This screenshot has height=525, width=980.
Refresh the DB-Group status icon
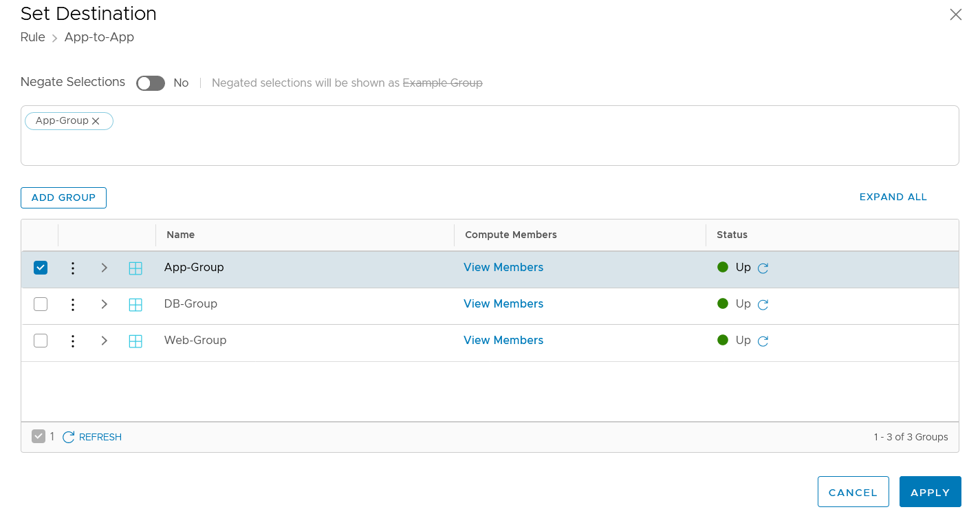pos(763,305)
